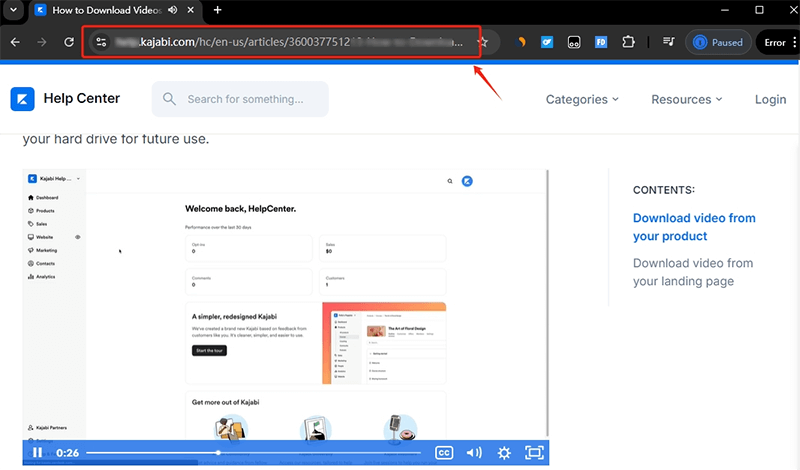
Task: Click the video progress bar
Action: (x=253, y=453)
